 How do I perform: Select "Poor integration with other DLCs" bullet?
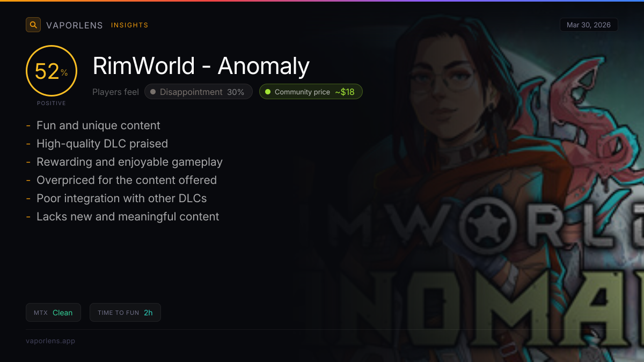[121, 198]
